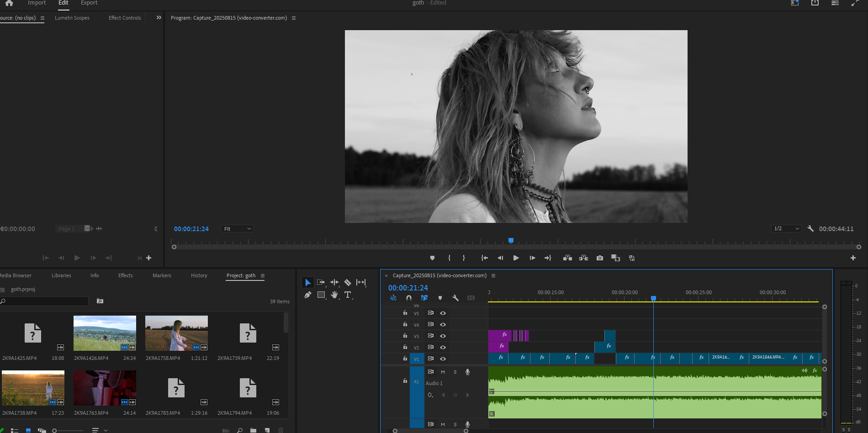Open the Fit zoom level dropdown
The height and width of the screenshot is (433, 868).
click(237, 229)
